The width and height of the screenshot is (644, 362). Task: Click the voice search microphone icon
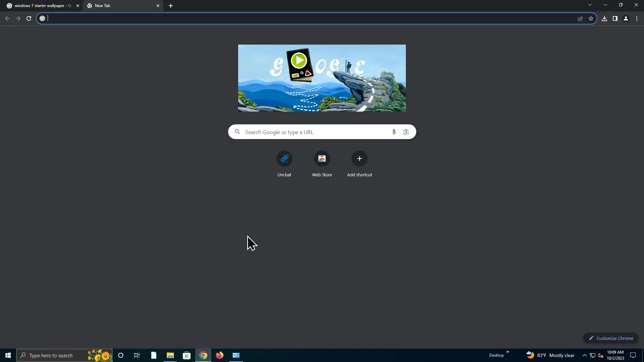click(394, 132)
